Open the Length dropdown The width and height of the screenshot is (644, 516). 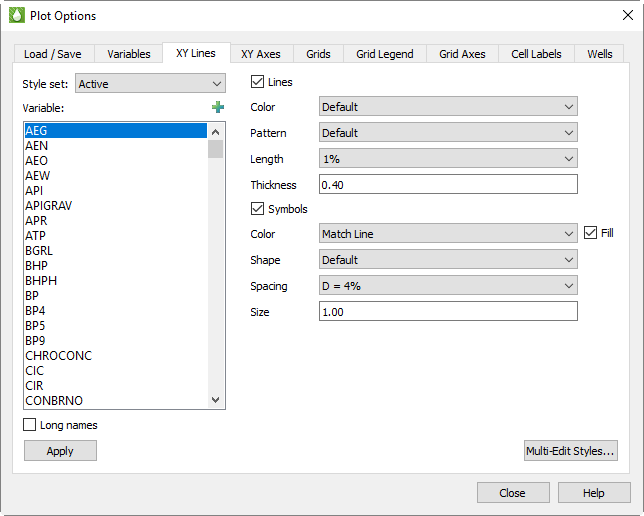tap(448, 158)
